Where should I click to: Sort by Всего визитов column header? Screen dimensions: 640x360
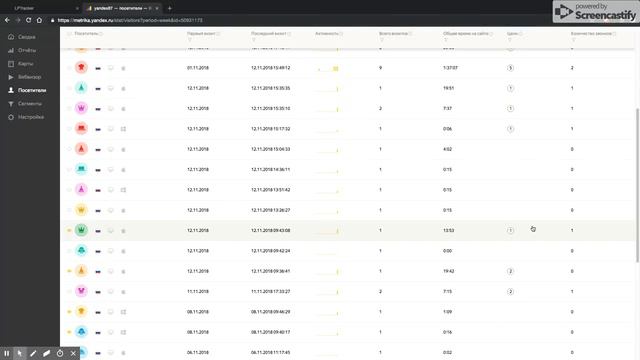(x=393, y=33)
